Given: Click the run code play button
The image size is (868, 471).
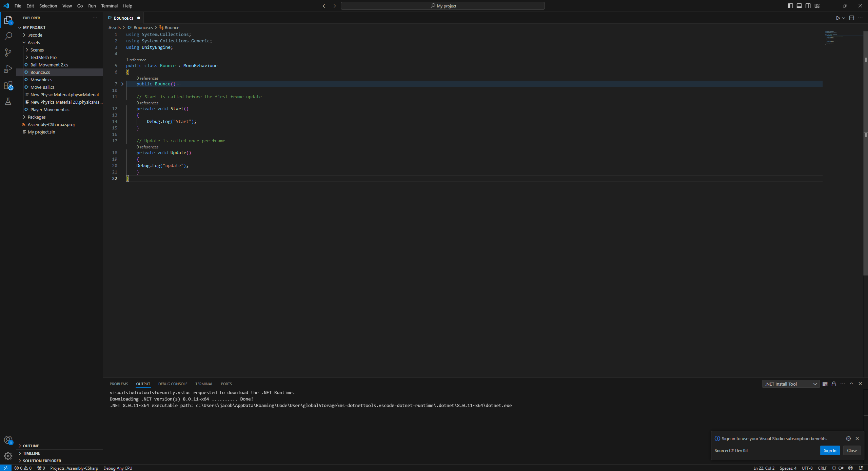Looking at the screenshot, I should tap(838, 18).
